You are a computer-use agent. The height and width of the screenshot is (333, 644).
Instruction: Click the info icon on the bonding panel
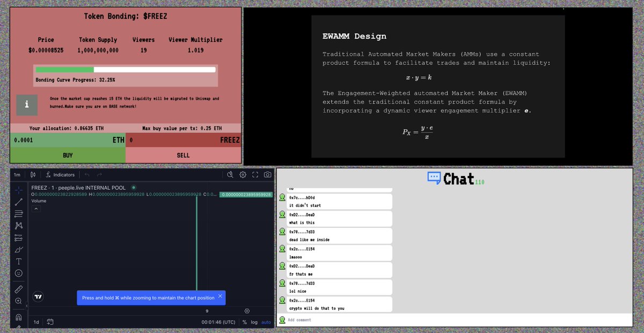pos(26,105)
